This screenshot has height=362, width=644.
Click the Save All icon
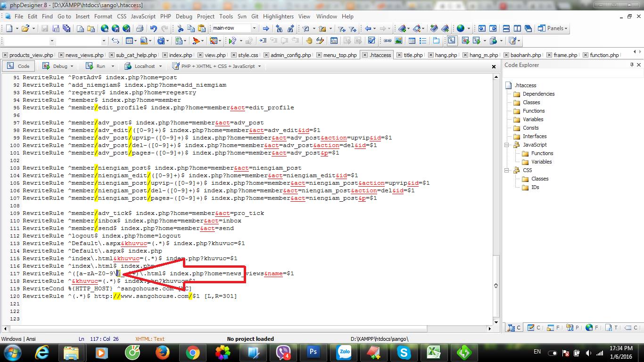click(x=66, y=28)
